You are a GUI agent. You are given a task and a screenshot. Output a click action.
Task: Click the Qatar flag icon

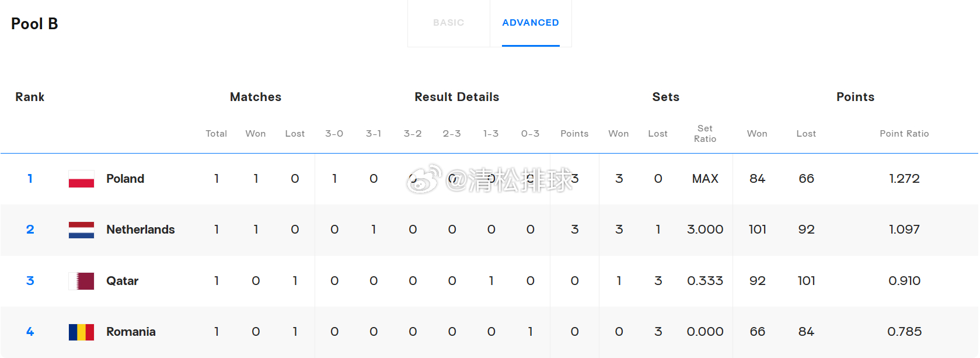pos(81,281)
